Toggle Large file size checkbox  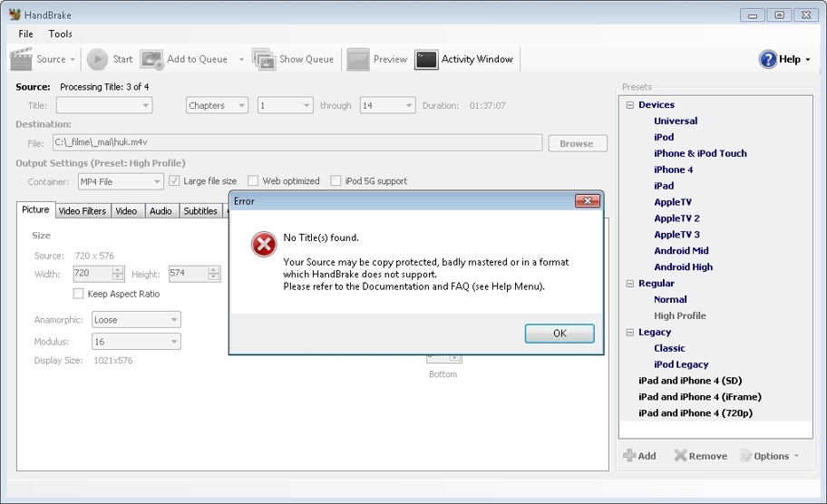(x=174, y=180)
